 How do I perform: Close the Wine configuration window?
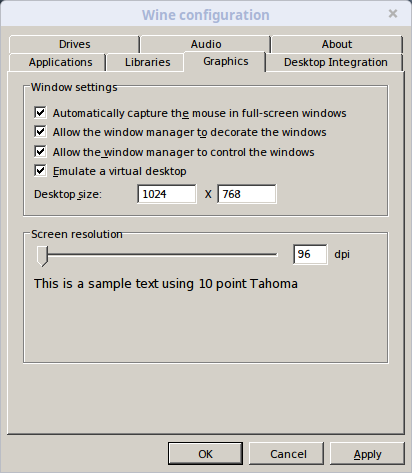coord(393,14)
